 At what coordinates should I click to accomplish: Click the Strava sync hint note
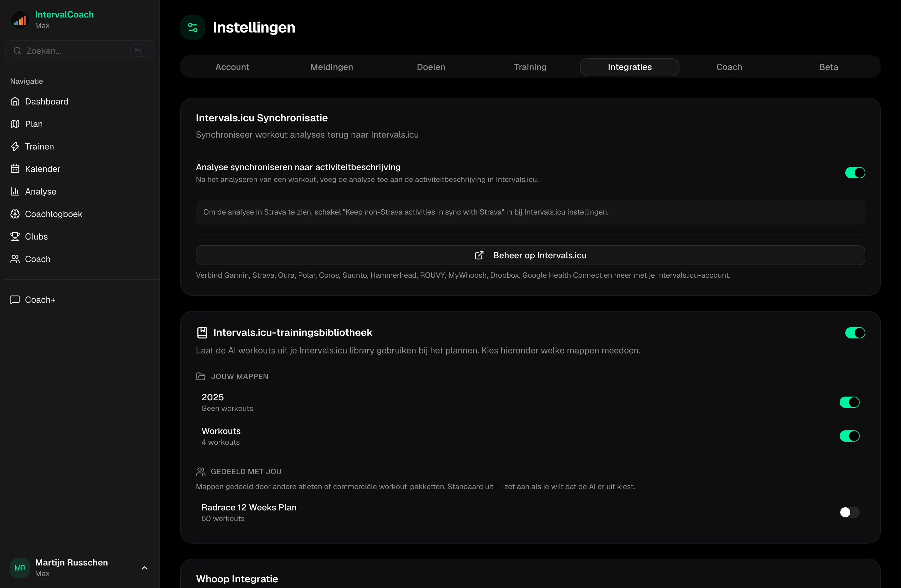(530, 212)
